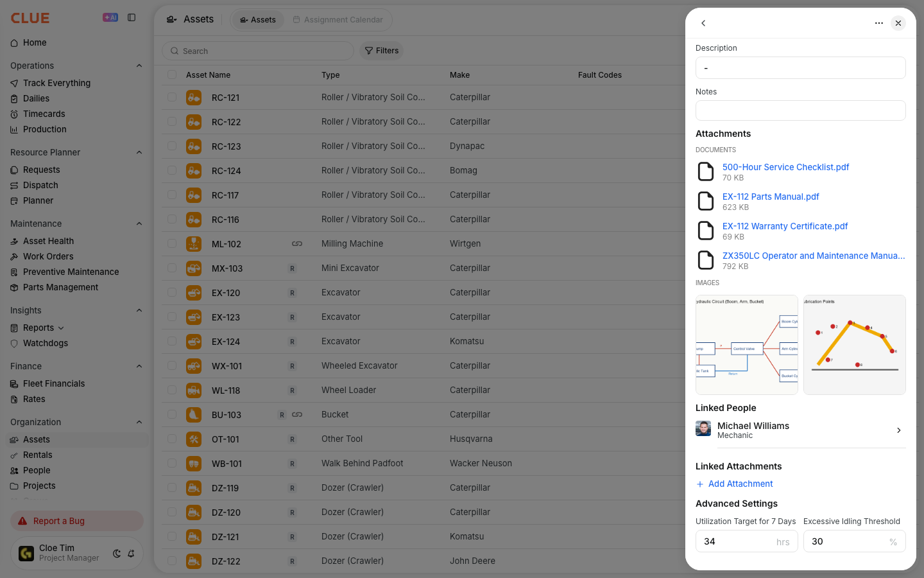Click the OT-101 tools asset icon
Image resolution: width=924 pixels, height=578 pixels.
(x=194, y=439)
